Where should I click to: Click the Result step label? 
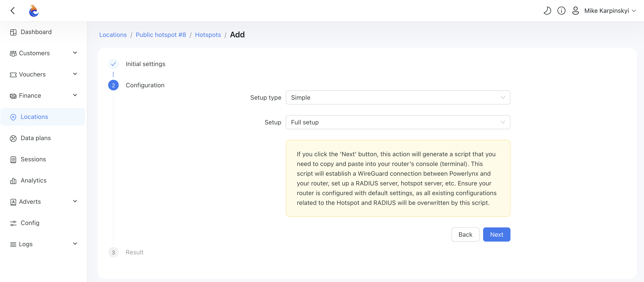[134, 252]
